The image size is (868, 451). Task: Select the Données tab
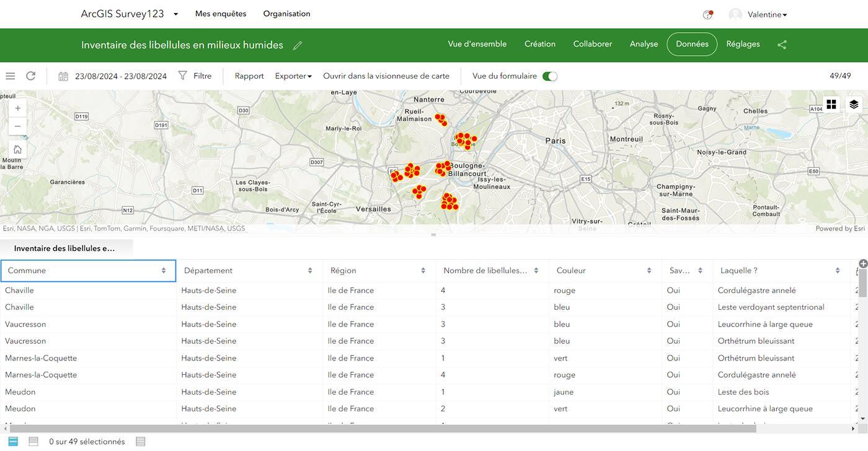(692, 44)
